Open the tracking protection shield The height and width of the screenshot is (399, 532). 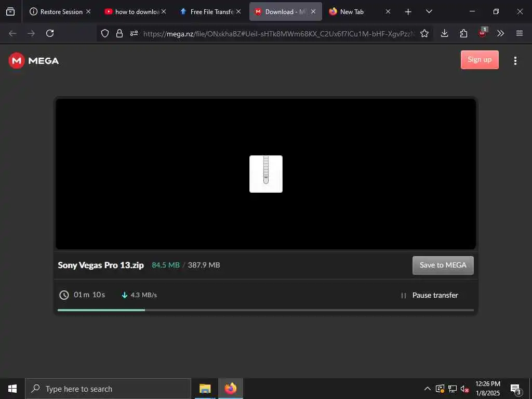(105, 33)
